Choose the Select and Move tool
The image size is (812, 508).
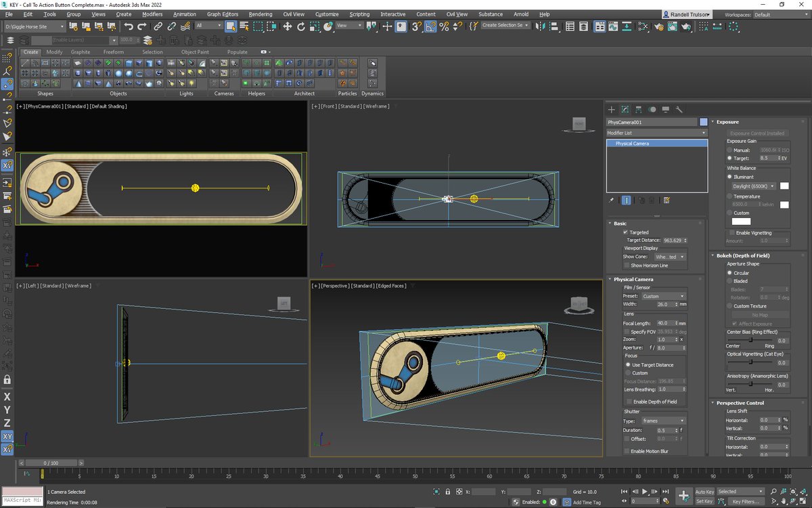287,26
